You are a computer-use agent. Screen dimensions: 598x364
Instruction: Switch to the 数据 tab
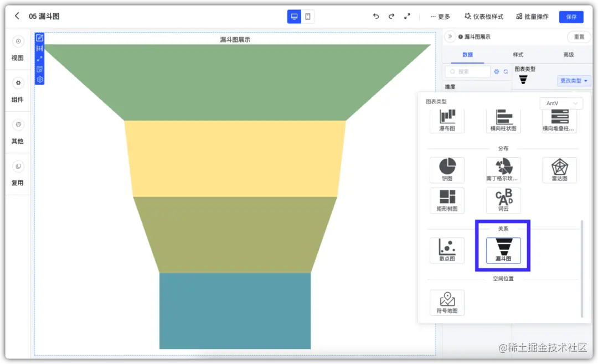[467, 55]
